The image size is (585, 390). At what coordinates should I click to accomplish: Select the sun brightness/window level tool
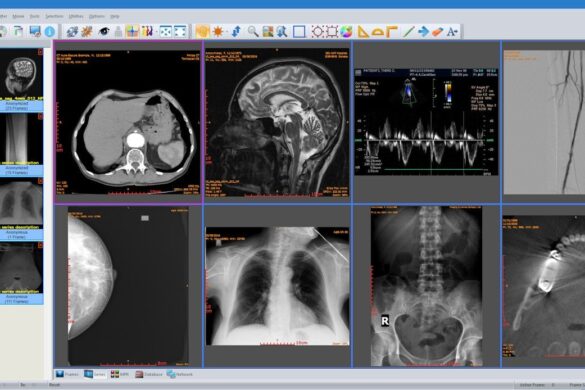(x=218, y=32)
